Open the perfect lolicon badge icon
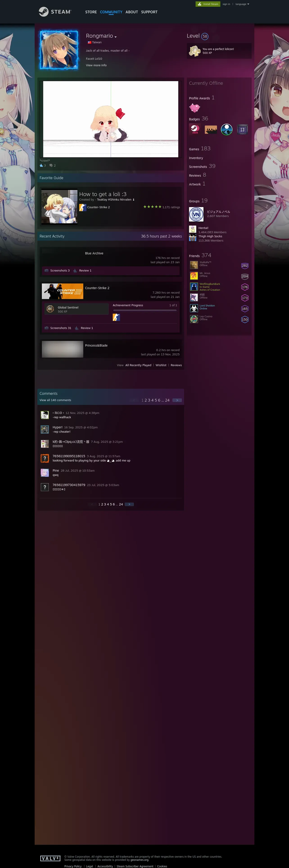Screen dimensions: 289x868 click(x=195, y=51)
